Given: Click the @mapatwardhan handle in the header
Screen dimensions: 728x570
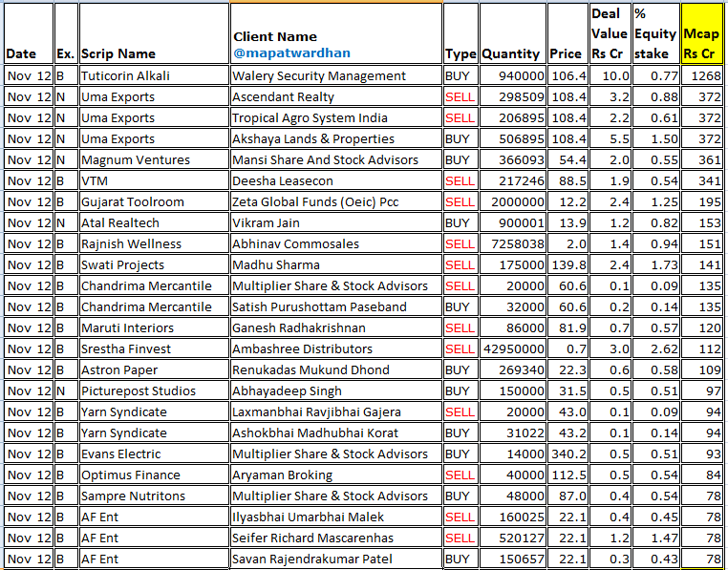Looking at the screenshot, I should [291, 53].
